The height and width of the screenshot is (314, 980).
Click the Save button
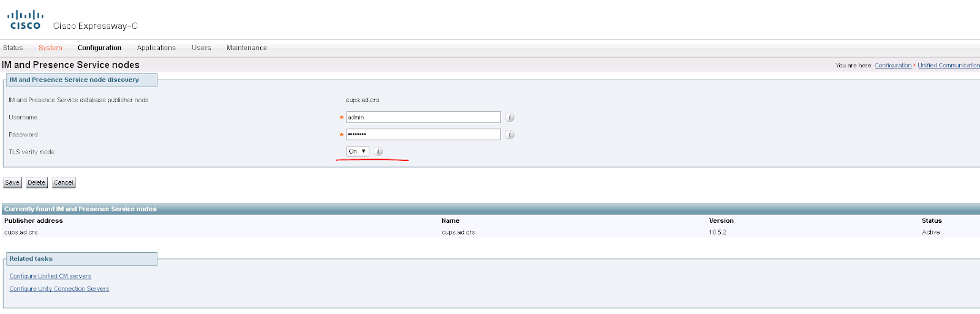[12, 182]
